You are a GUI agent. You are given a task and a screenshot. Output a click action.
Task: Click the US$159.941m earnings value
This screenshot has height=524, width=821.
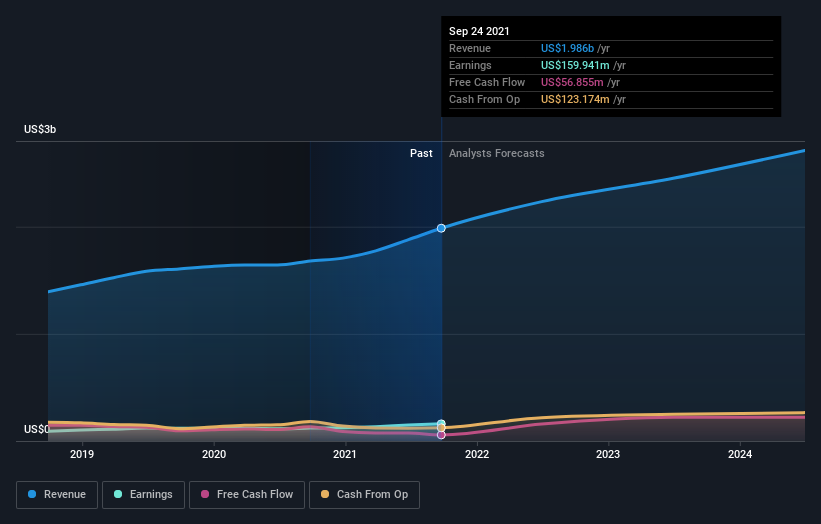[575, 65]
